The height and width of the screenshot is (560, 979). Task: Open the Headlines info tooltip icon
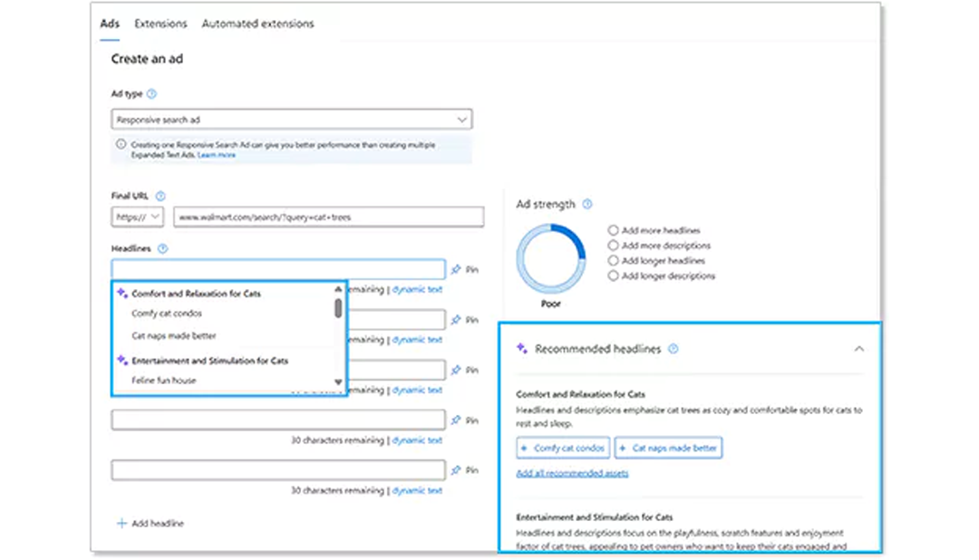(x=162, y=248)
